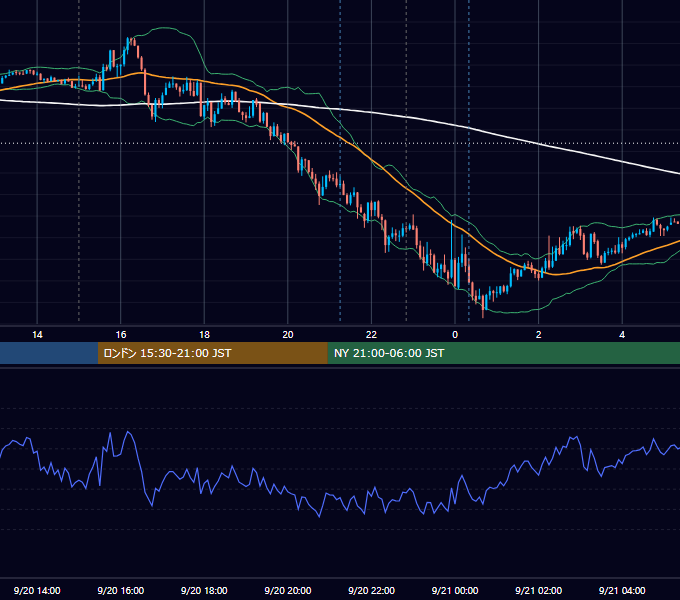Click the 9/20 16:00 time label
The height and width of the screenshot is (600, 680).
121,590
